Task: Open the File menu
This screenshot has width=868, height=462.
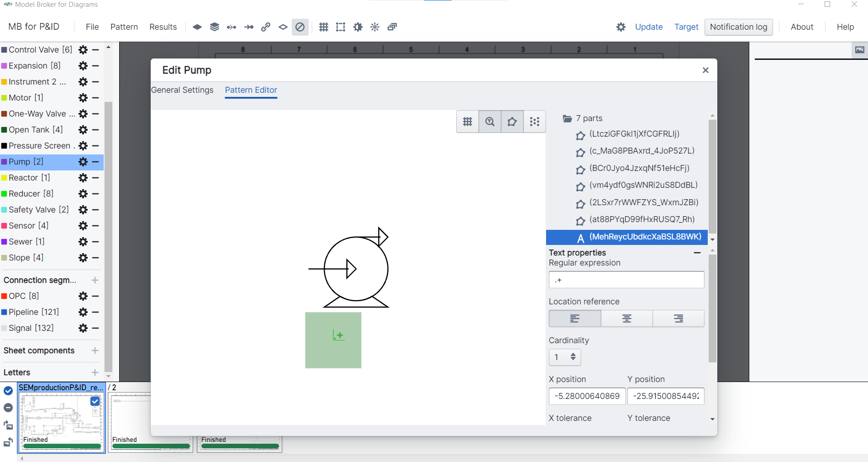Action: pos(92,27)
